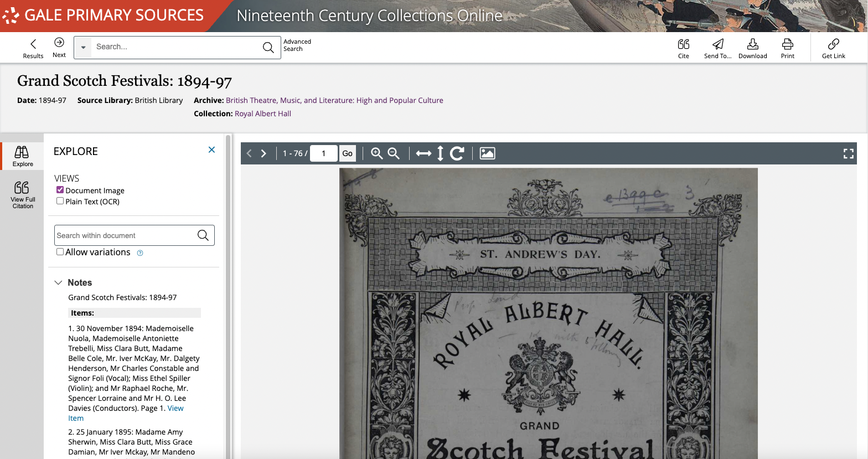
Task: Print the document
Action: (x=788, y=48)
